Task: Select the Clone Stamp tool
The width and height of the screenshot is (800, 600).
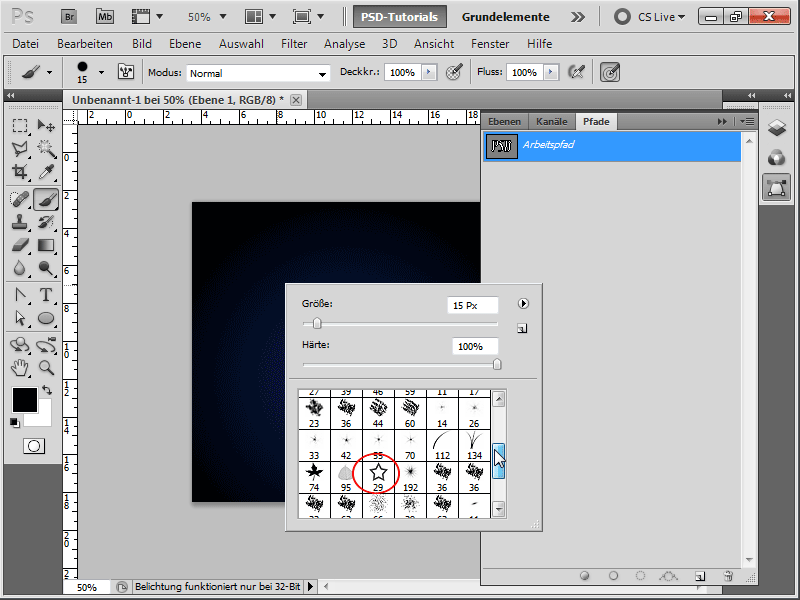Action: pyautogui.click(x=20, y=222)
